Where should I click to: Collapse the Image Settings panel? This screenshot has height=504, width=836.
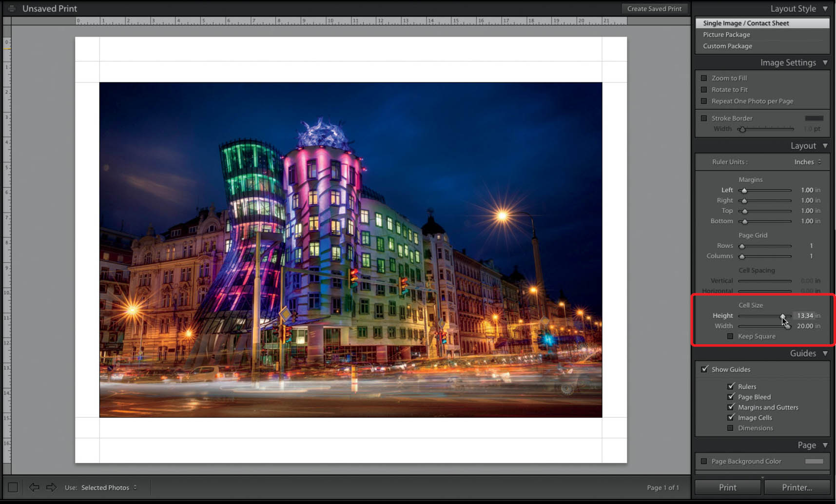point(825,63)
